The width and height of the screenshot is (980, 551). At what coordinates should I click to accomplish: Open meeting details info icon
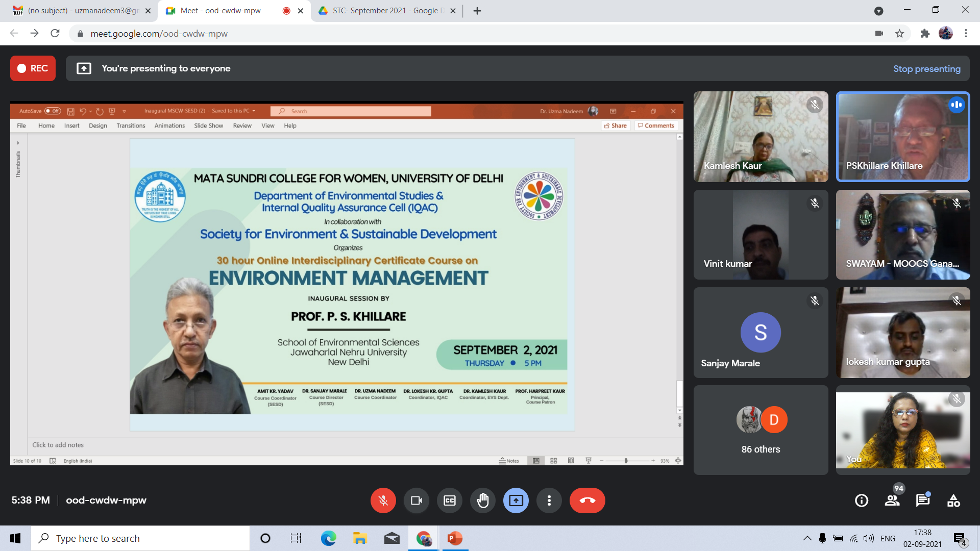(861, 500)
